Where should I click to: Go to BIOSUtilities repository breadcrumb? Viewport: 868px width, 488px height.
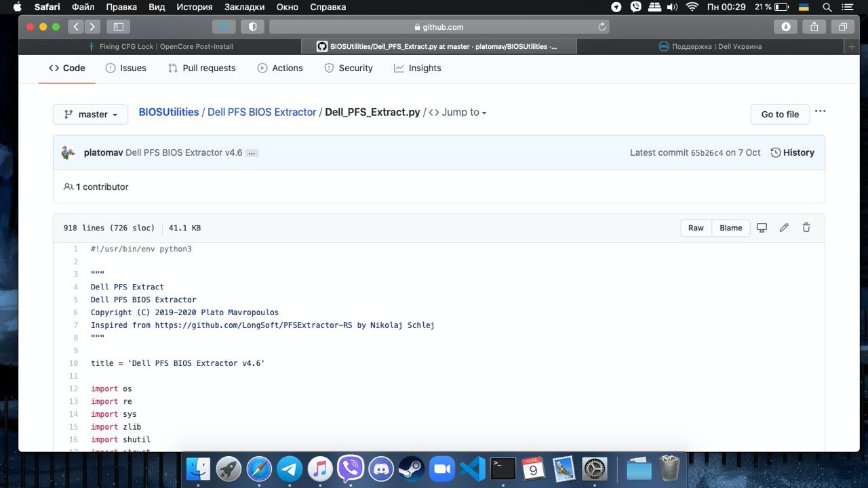[169, 112]
